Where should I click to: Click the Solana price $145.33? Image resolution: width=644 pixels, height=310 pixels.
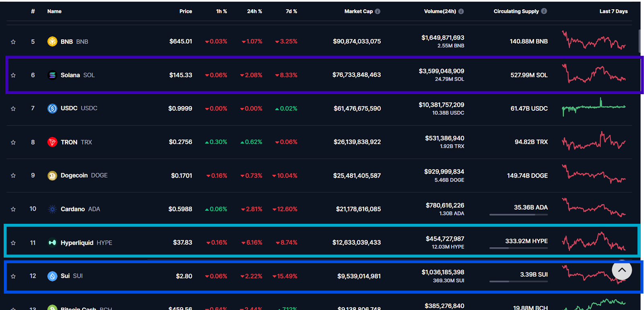point(181,75)
